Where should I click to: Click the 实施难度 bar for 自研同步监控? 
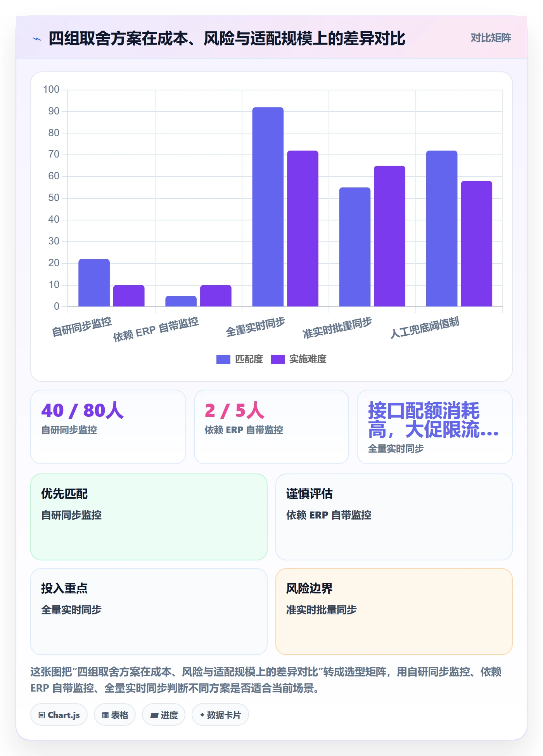point(129,296)
